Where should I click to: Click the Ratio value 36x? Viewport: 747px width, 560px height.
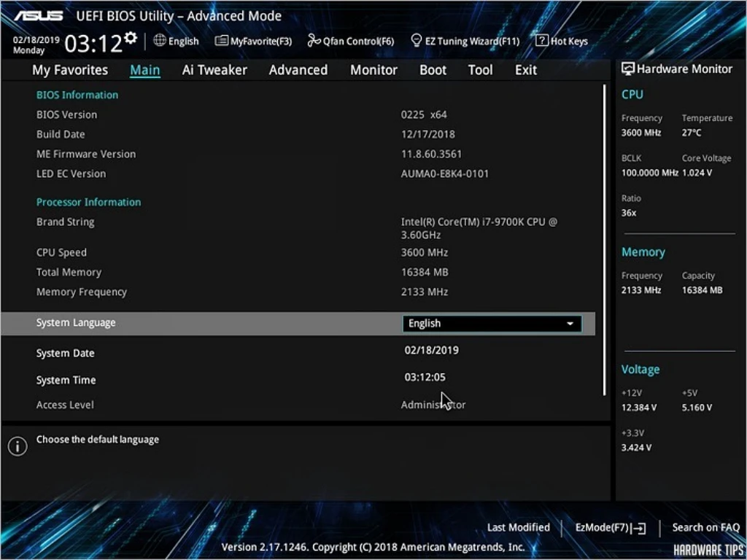(628, 213)
